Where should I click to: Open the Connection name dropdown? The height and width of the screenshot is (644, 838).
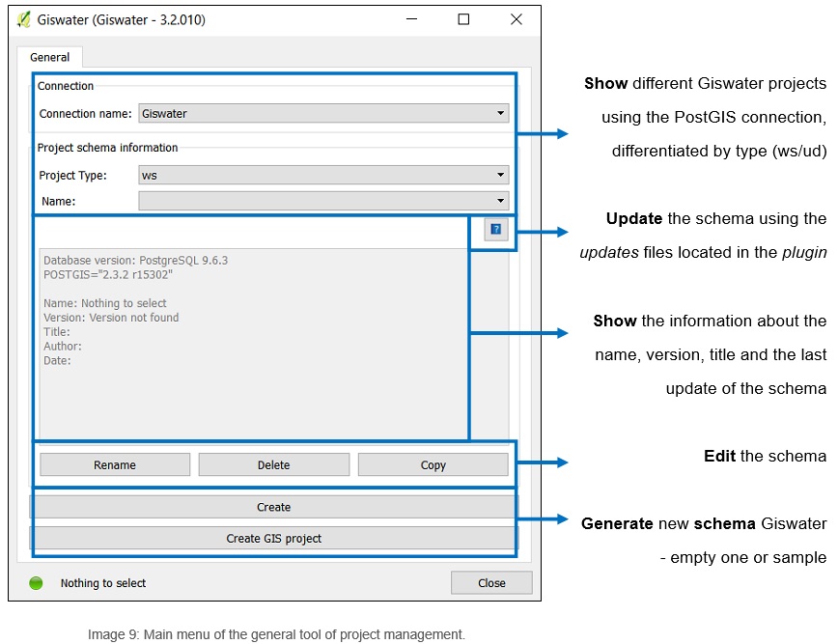[x=323, y=113]
